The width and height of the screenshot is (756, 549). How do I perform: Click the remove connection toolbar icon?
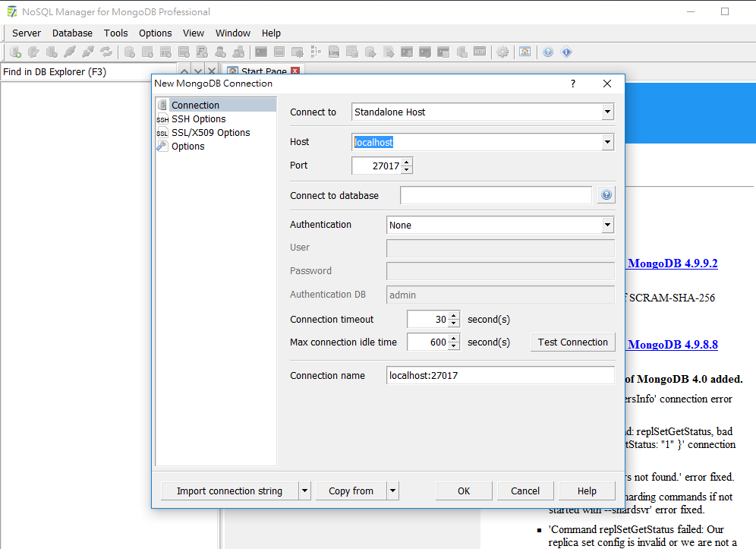point(52,52)
